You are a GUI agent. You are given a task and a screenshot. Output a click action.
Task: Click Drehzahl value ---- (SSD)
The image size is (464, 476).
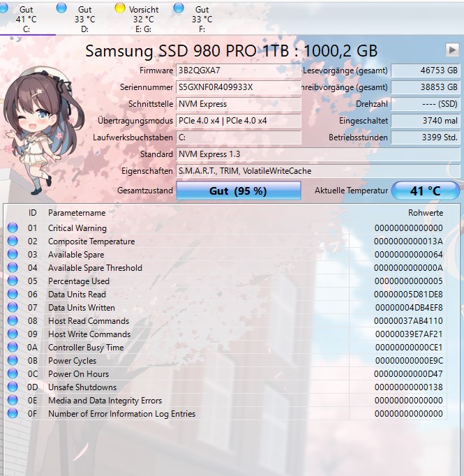[426, 104]
